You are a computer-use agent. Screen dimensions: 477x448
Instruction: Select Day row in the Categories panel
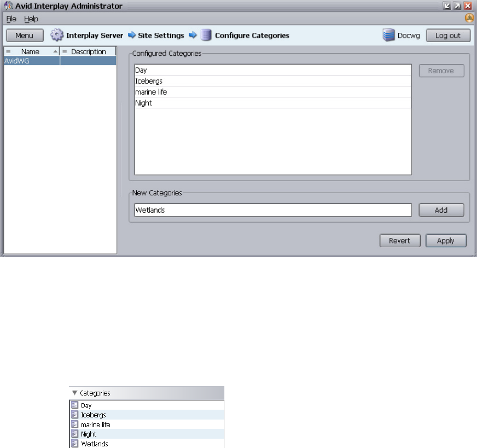click(x=147, y=405)
